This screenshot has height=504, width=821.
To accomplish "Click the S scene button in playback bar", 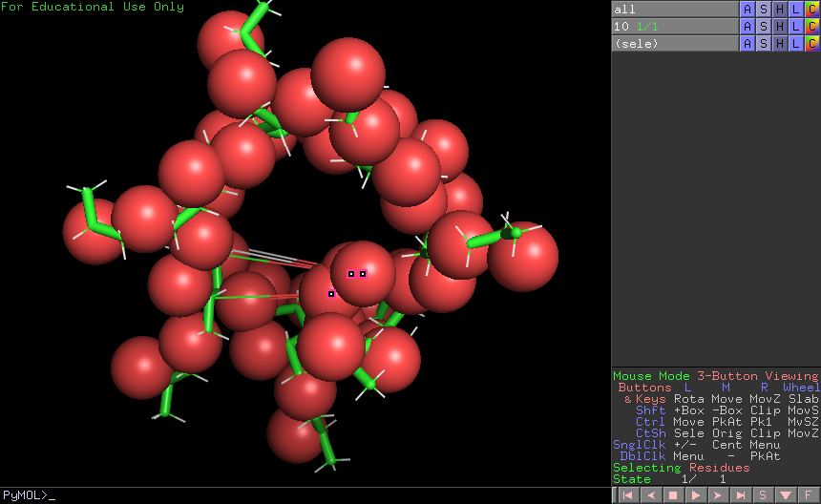I will (763, 495).
